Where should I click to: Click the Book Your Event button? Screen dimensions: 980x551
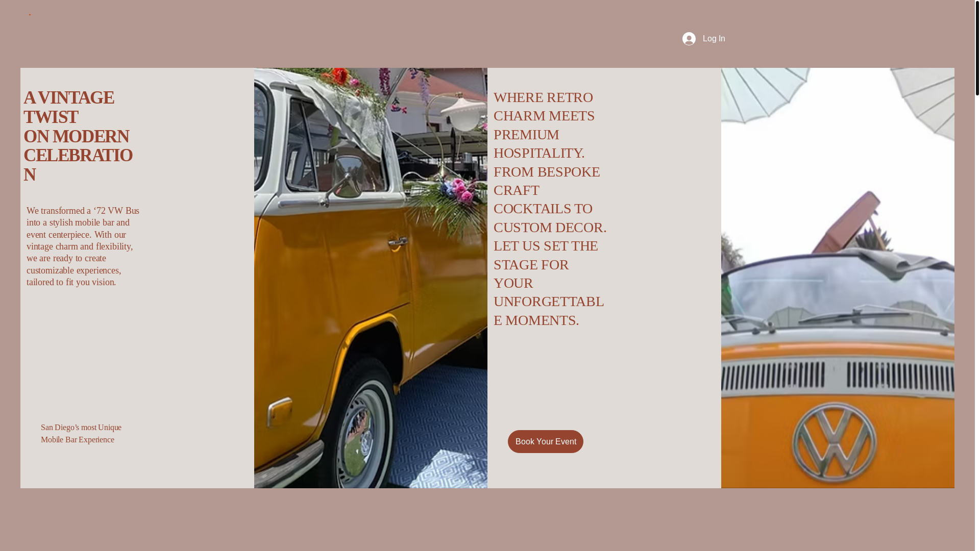[x=545, y=441]
